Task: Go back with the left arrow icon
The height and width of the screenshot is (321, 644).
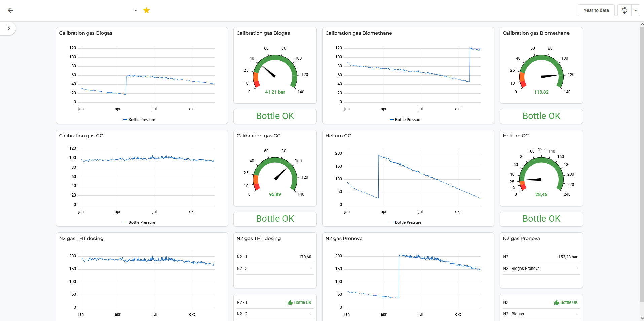Action: 10,10
